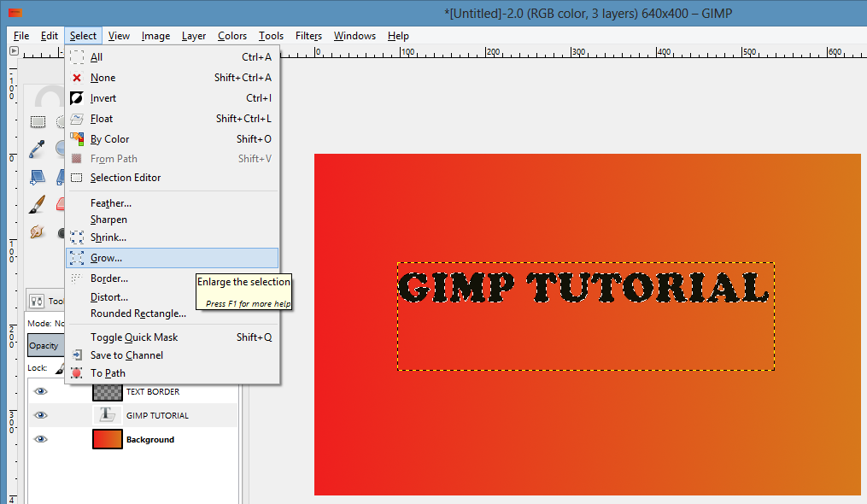The width and height of the screenshot is (867, 504).
Task: Adjust the layer Opacity slider
Action: [46, 345]
